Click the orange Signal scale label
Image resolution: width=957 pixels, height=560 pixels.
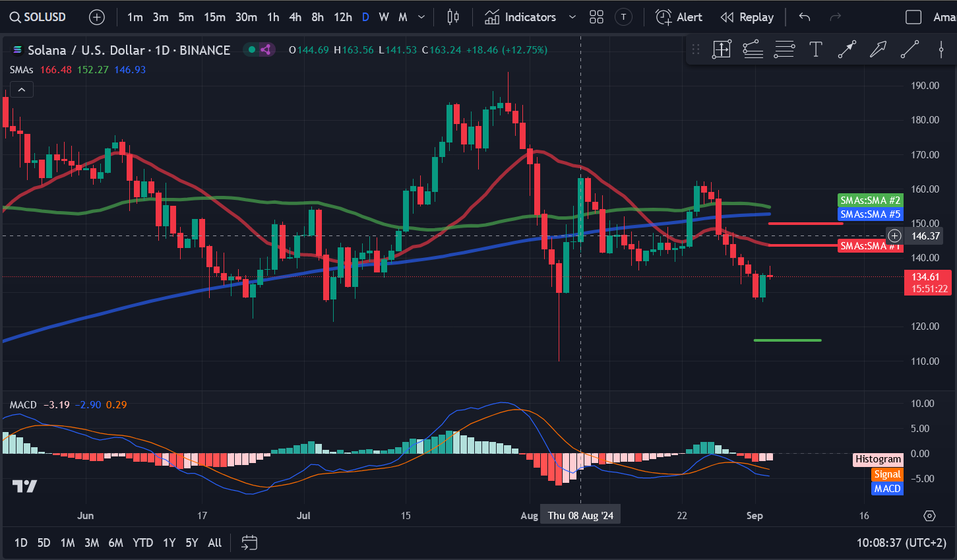tap(887, 474)
